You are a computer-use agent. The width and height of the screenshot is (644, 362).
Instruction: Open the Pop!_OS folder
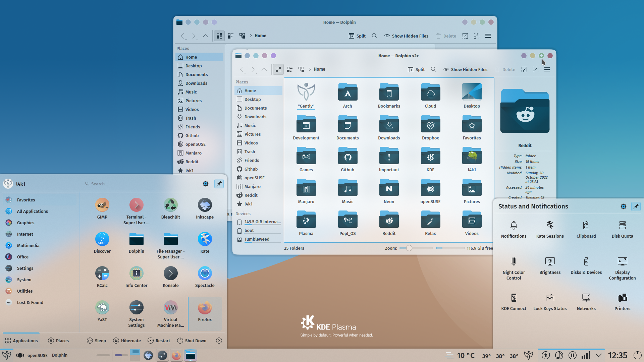click(x=347, y=223)
